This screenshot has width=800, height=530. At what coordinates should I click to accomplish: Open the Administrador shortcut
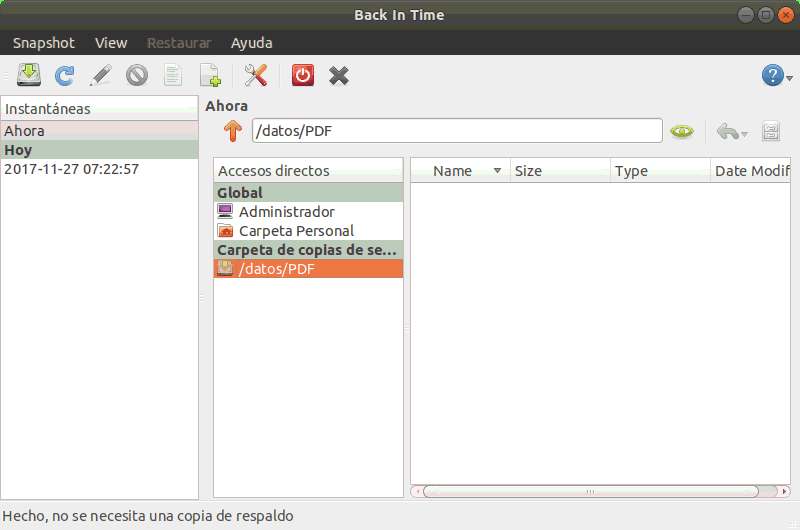tap(308, 212)
